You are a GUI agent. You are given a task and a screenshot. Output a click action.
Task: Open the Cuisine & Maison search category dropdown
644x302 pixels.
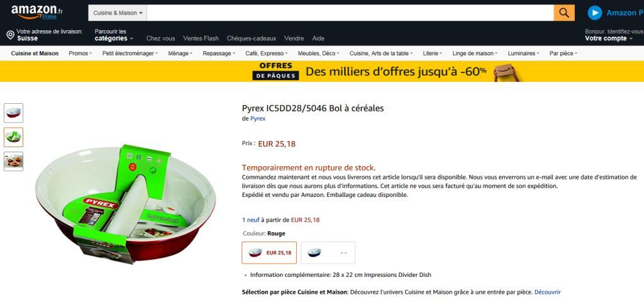(x=118, y=13)
